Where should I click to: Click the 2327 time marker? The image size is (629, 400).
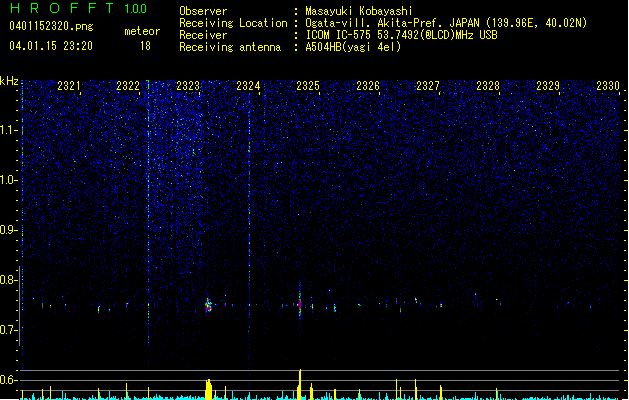pyautogui.click(x=428, y=86)
